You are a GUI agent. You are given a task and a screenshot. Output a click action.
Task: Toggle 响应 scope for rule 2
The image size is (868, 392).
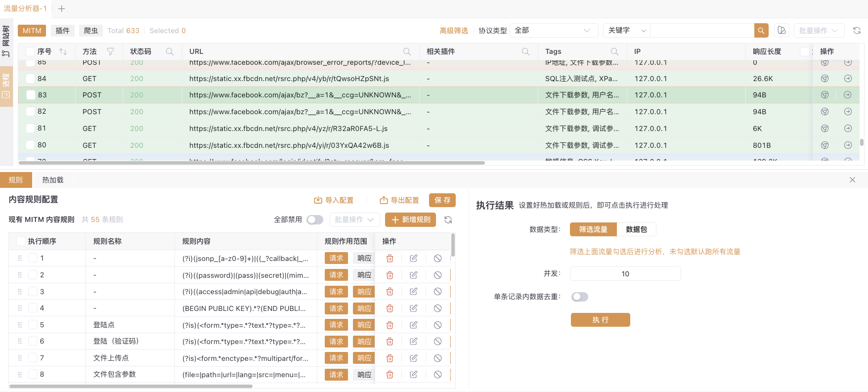click(364, 275)
